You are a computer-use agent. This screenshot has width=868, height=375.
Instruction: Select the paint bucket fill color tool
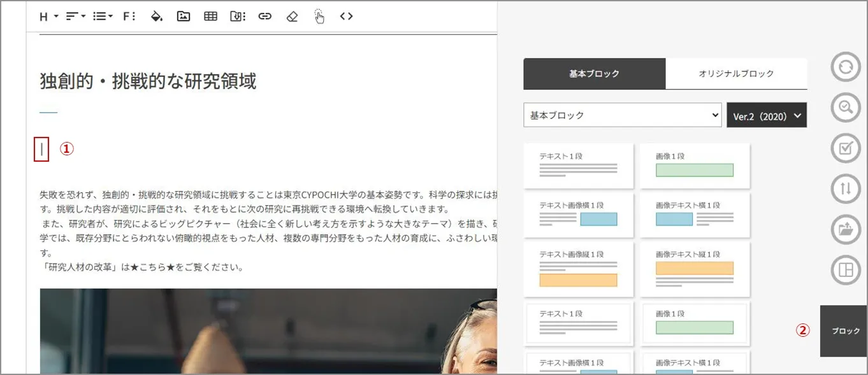coord(156,17)
